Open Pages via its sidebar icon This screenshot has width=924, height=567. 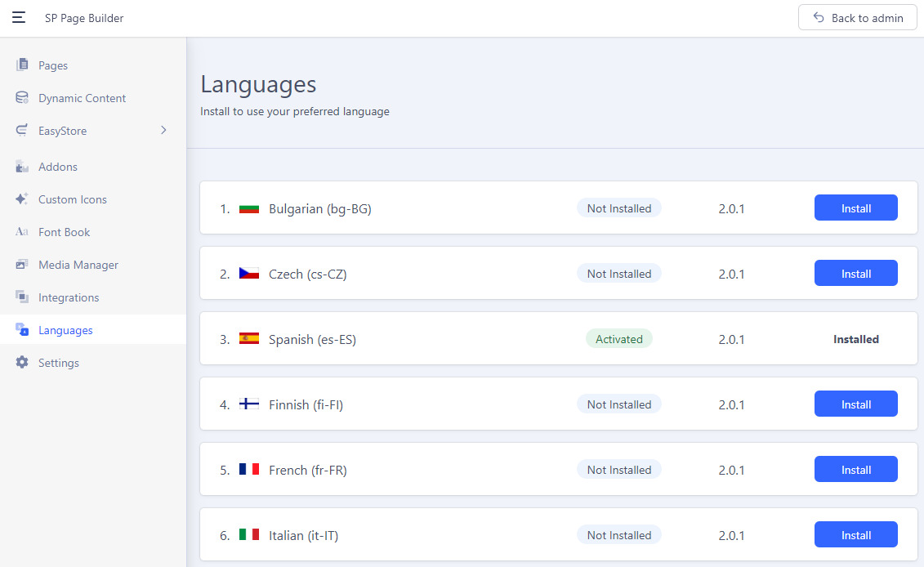coord(22,65)
